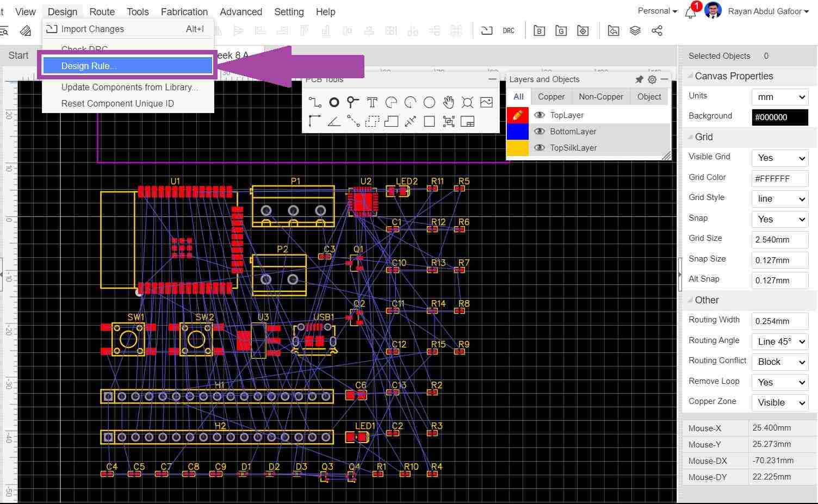Viewport: 818px width, 504px height.
Task: Select the Hand move tool
Action: point(448,102)
